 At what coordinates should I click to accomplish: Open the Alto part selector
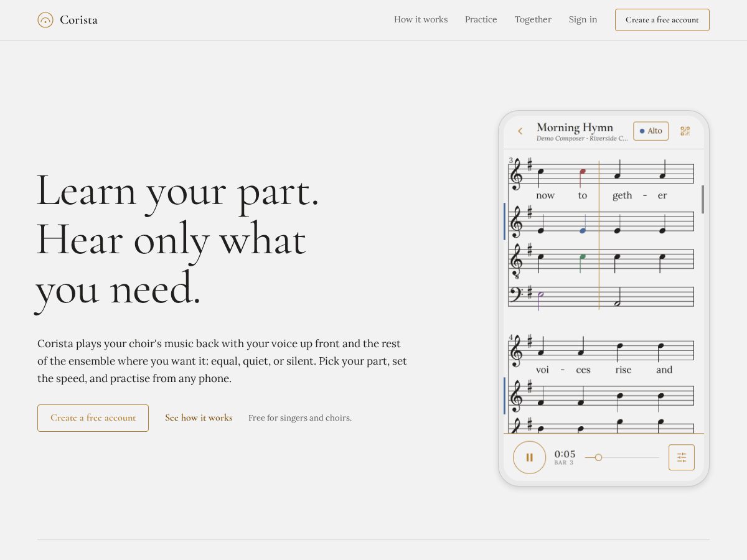[x=651, y=131]
